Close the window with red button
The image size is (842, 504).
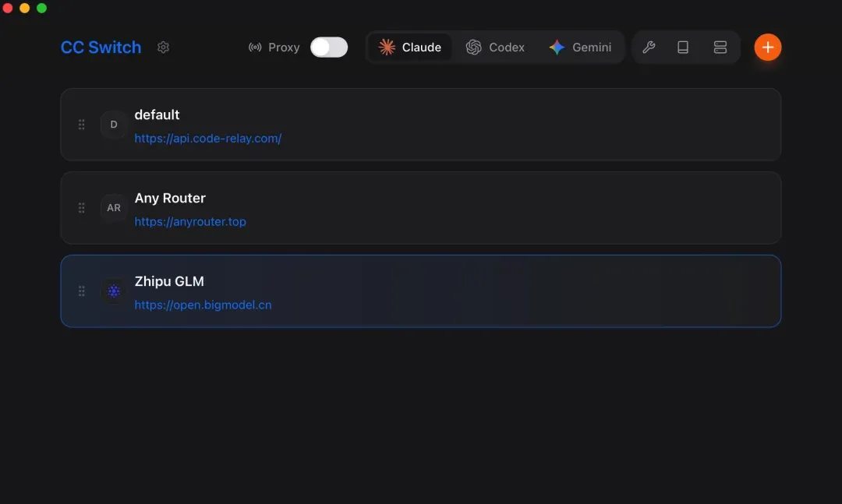(8, 8)
